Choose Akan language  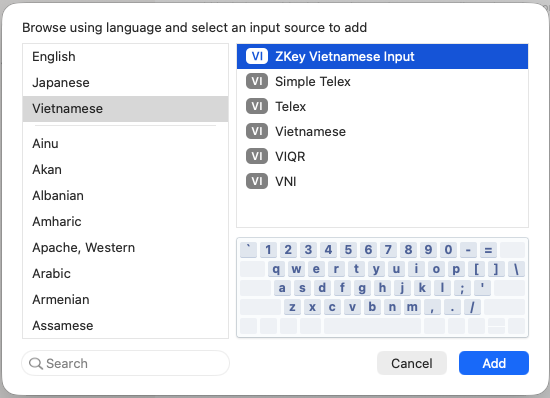[x=126, y=170]
